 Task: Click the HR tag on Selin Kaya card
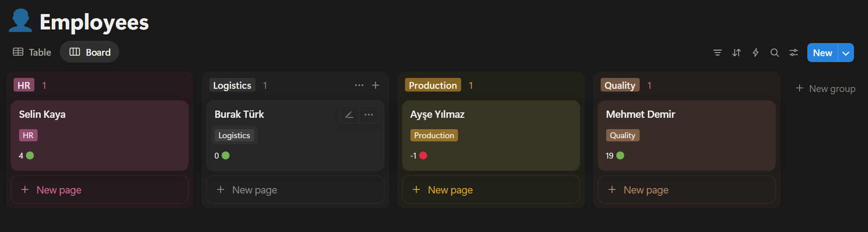[28, 135]
